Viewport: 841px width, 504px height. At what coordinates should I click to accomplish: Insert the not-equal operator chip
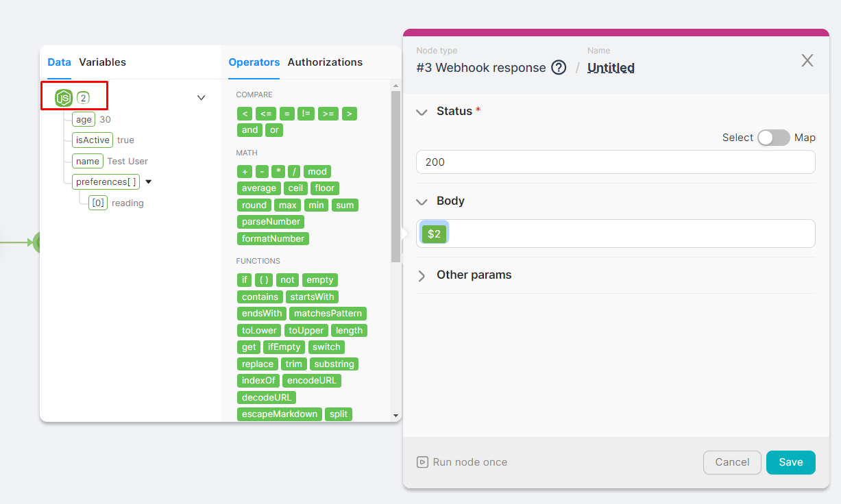[x=306, y=114]
